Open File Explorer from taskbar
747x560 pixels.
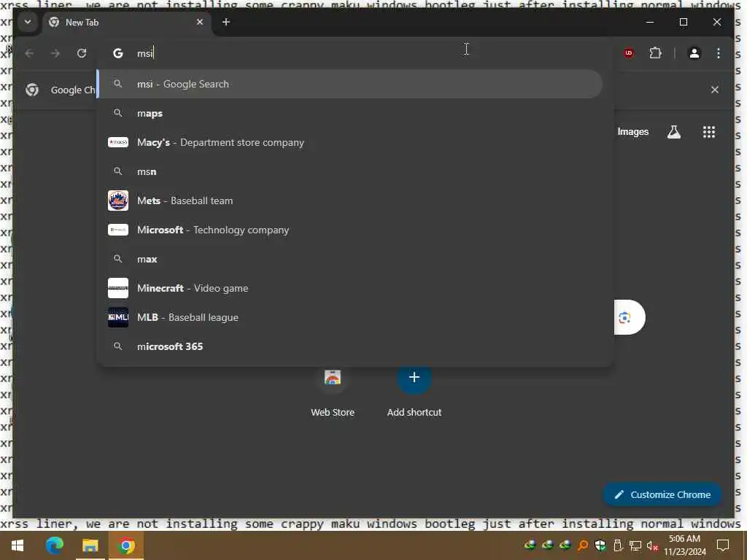coord(90,545)
